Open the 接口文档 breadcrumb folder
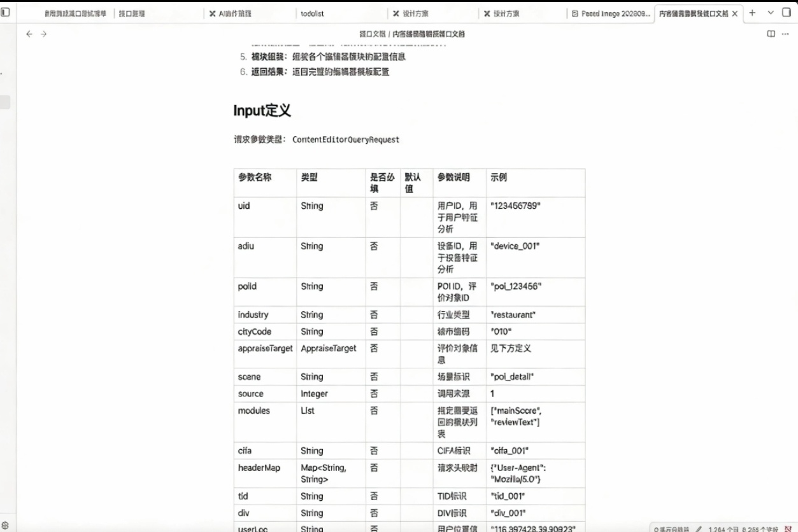The width and height of the screenshot is (798, 532). point(373,34)
